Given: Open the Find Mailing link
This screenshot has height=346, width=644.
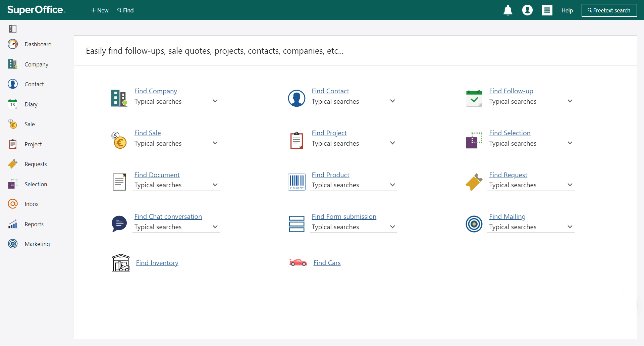Looking at the screenshot, I should pos(507,216).
